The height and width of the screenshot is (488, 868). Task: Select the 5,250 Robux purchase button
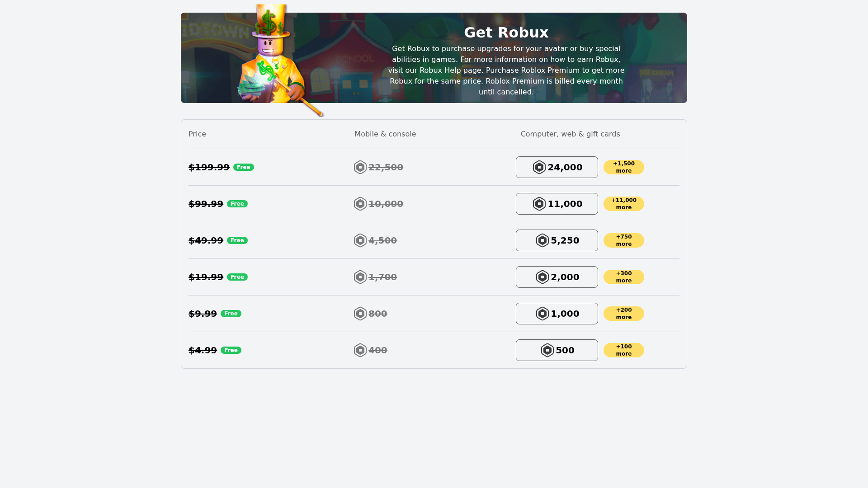coord(557,240)
